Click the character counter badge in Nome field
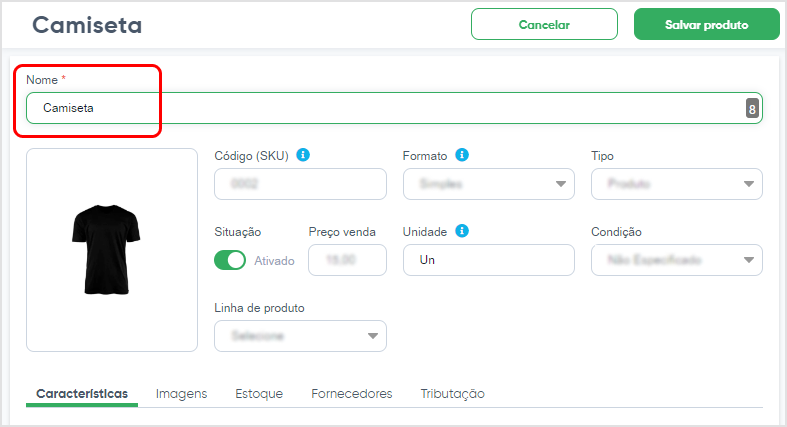Screen dimensions: 787x427 (x=751, y=108)
